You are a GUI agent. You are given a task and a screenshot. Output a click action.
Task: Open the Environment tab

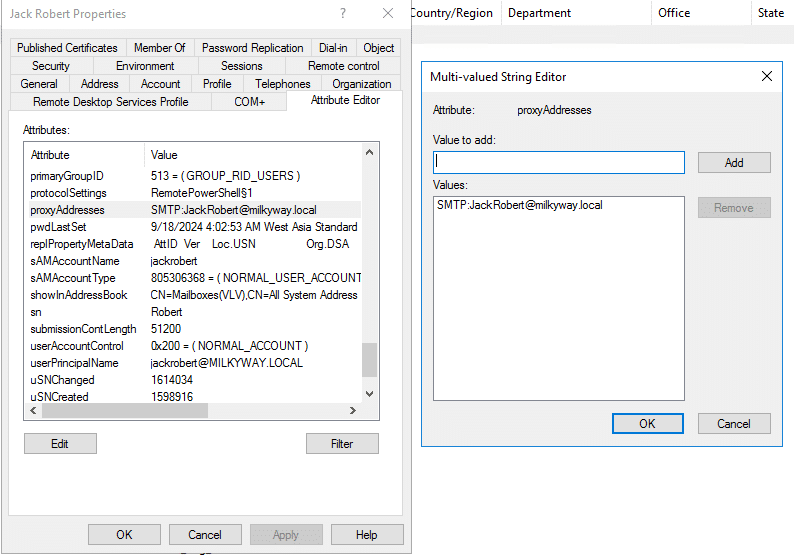coord(145,66)
